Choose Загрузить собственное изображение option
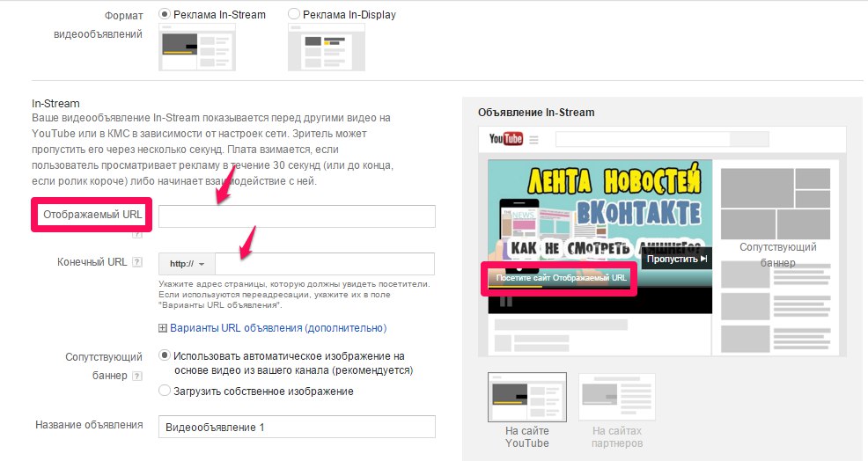 (x=165, y=391)
